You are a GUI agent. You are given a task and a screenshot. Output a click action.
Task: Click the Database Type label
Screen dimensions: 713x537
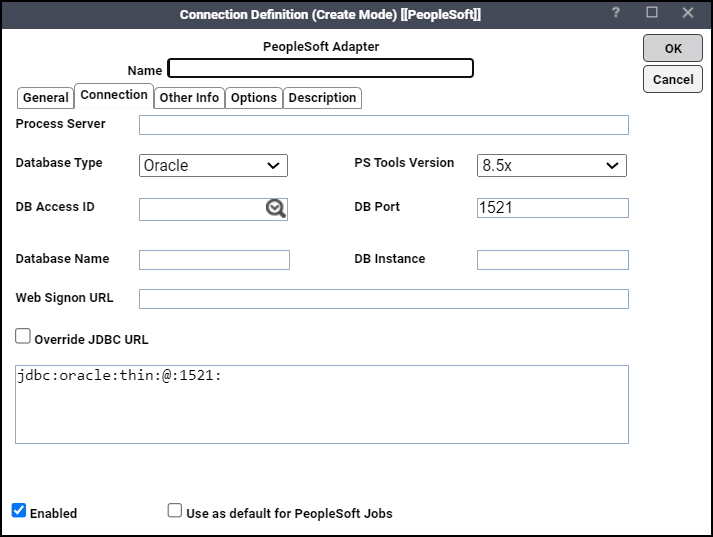pos(59,163)
